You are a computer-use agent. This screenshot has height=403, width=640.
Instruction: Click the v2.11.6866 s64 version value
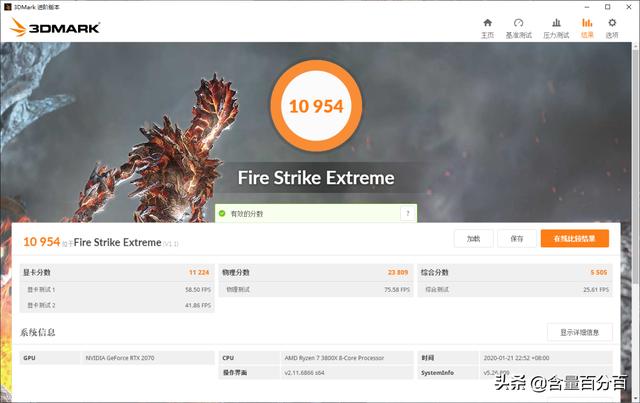[x=304, y=373]
